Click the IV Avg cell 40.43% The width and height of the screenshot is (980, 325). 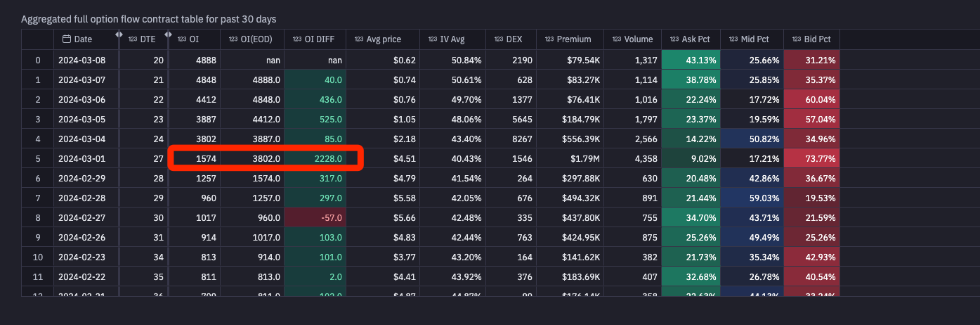coord(453,159)
